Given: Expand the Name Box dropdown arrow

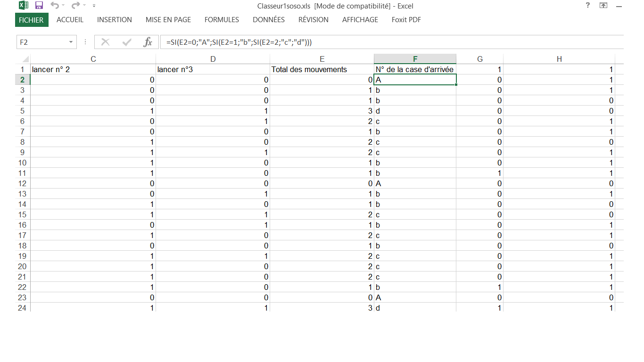Looking at the screenshot, I should click(x=71, y=42).
